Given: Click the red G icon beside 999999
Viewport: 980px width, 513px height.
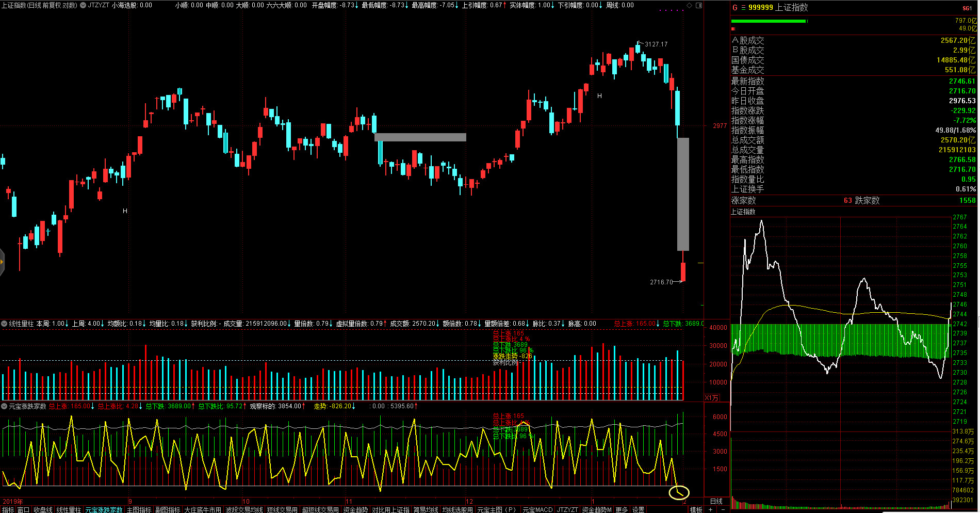Looking at the screenshot, I should pos(735,8).
